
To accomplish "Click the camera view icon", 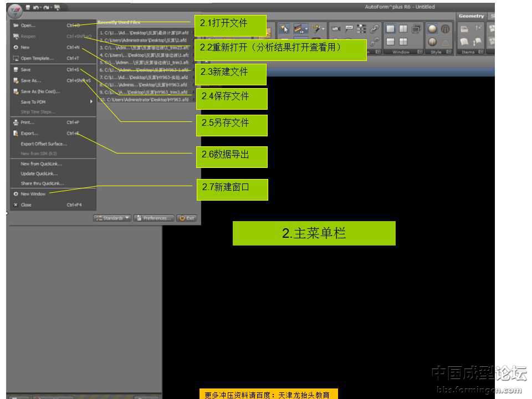I will 336,29.
